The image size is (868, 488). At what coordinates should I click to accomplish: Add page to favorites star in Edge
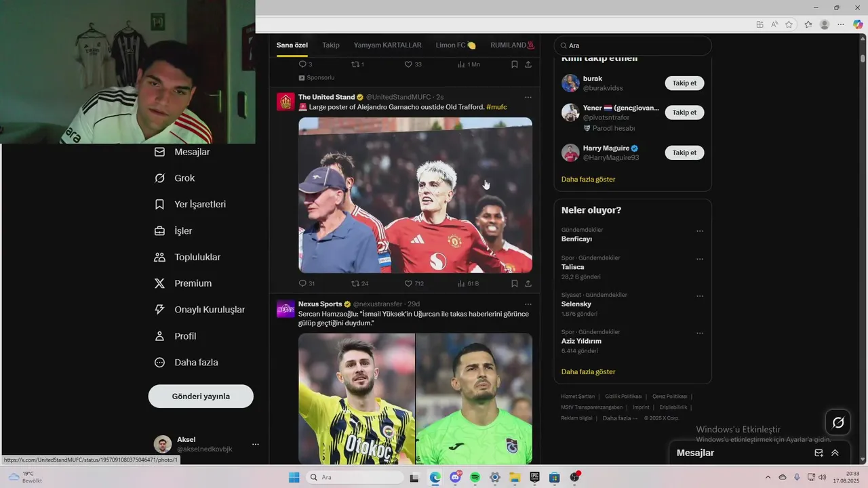789,24
